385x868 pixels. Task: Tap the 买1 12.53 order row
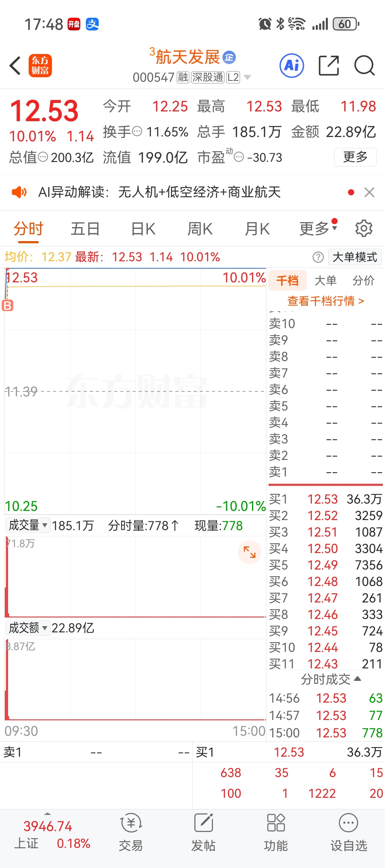click(x=326, y=499)
